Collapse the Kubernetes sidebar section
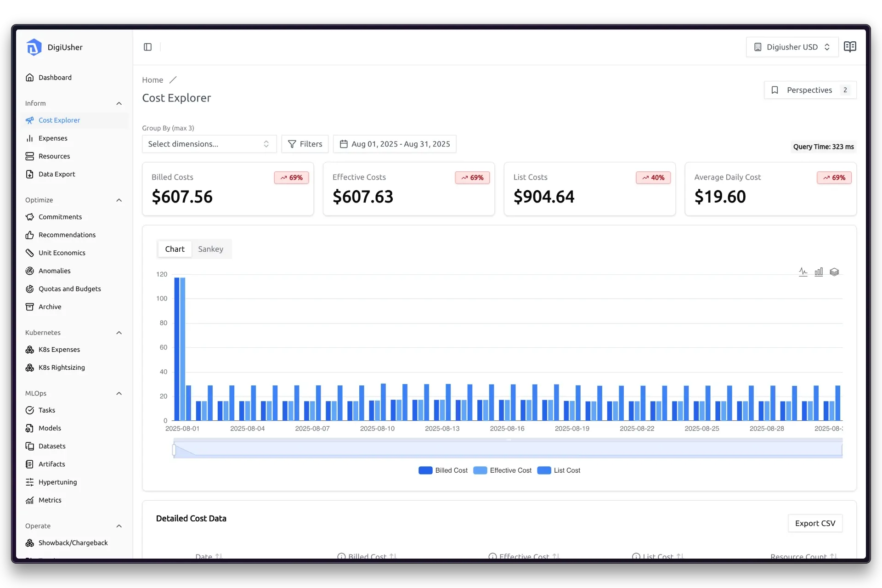 pos(119,333)
